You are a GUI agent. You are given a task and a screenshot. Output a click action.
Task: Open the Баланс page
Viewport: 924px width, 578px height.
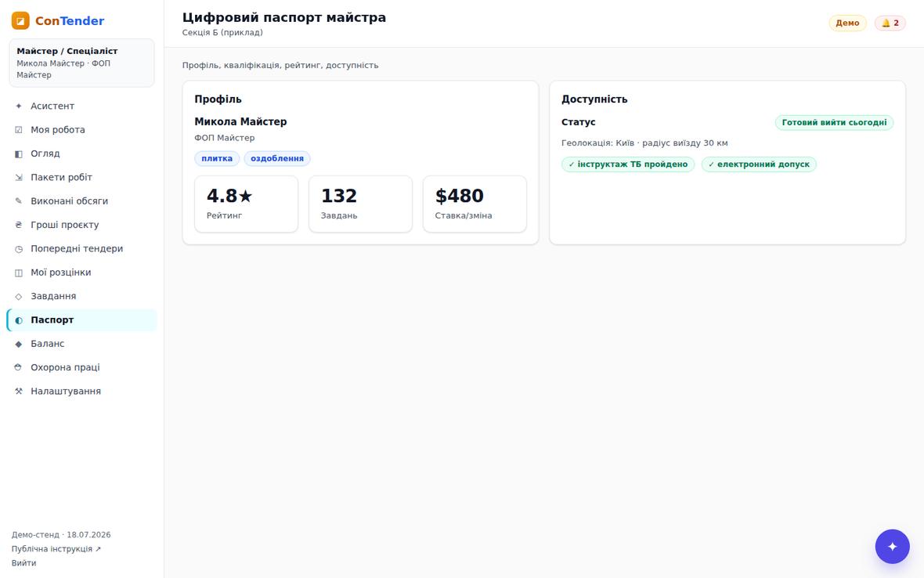tap(82, 344)
